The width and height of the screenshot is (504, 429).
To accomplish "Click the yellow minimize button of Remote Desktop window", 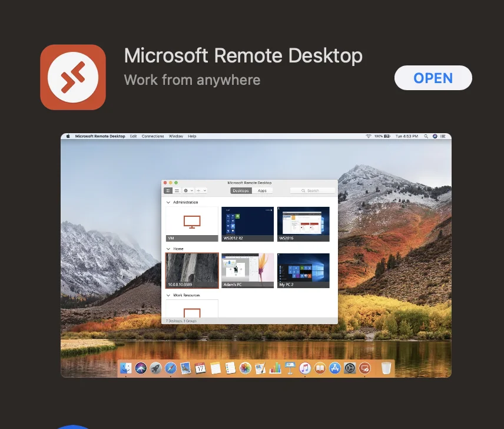I will point(171,183).
